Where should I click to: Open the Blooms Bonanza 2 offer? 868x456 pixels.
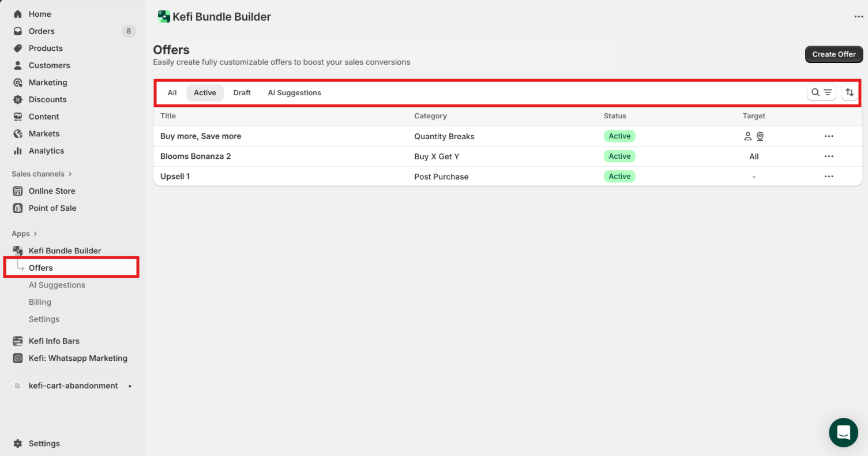coord(196,156)
